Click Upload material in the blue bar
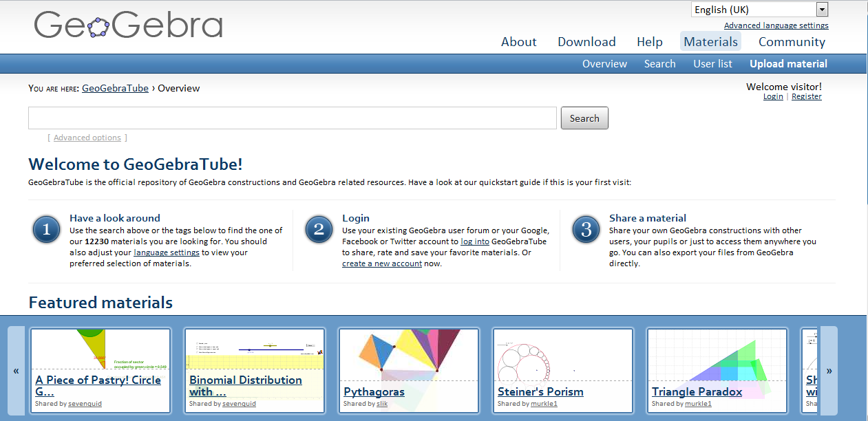Viewport: 868px width, 421px height. (788, 64)
